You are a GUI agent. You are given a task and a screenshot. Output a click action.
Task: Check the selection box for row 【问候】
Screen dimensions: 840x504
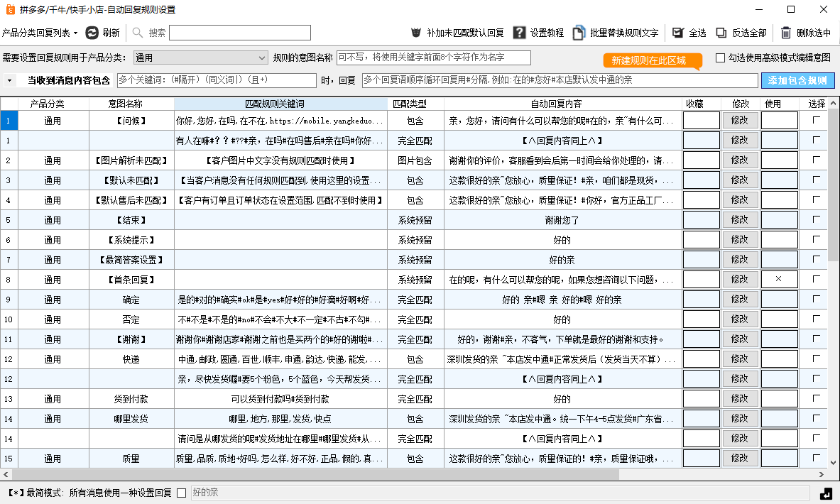[x=816, y=121]
